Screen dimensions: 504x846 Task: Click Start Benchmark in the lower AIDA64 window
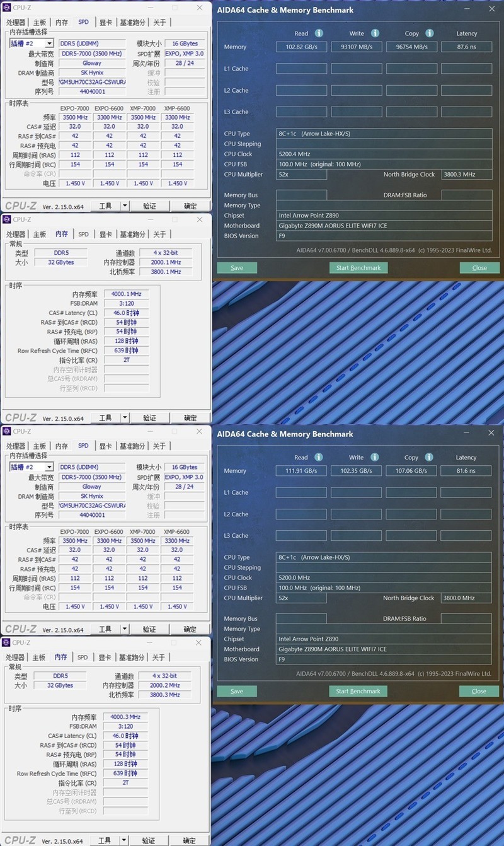pos(358,691)
